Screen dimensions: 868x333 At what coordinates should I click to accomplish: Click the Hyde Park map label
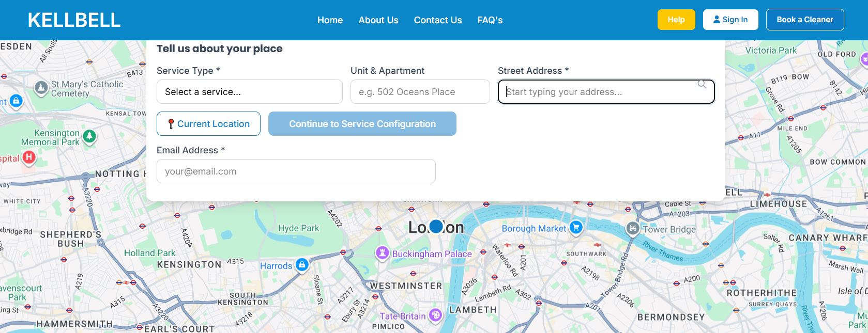pos(298,228)
